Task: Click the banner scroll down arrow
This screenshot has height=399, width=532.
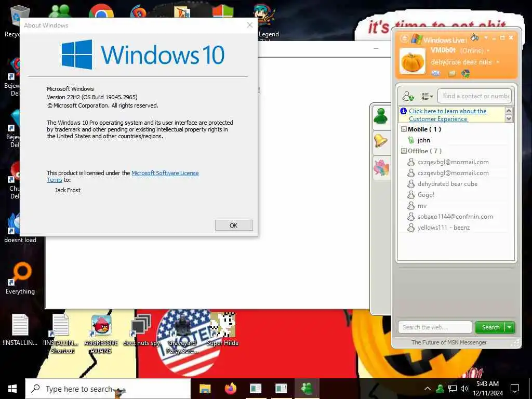Action: pyautogui.click(x=509, y=118)
